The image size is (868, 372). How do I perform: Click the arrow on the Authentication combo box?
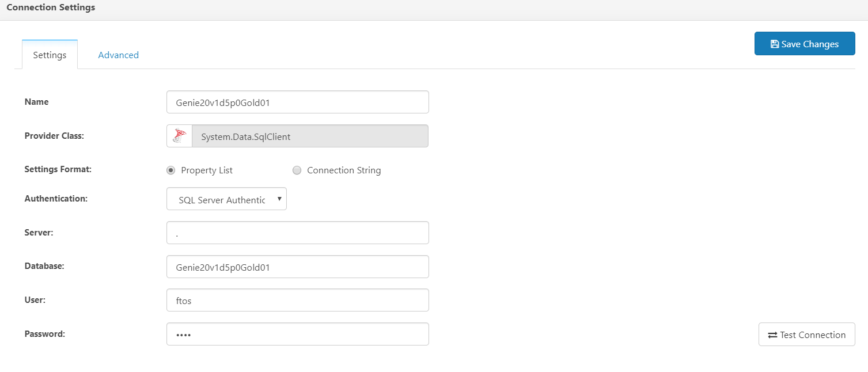tap(279, 199)
